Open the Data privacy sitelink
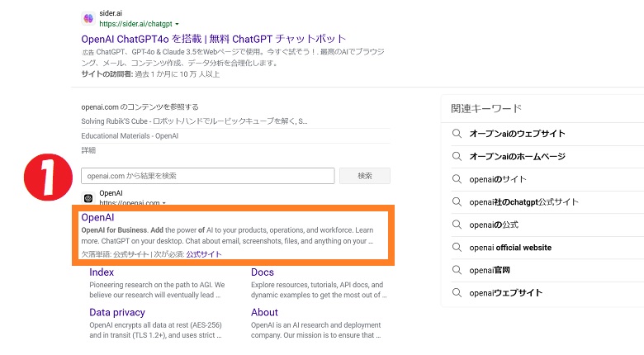The width and height of the screenshot is (644, 355). 117,313
